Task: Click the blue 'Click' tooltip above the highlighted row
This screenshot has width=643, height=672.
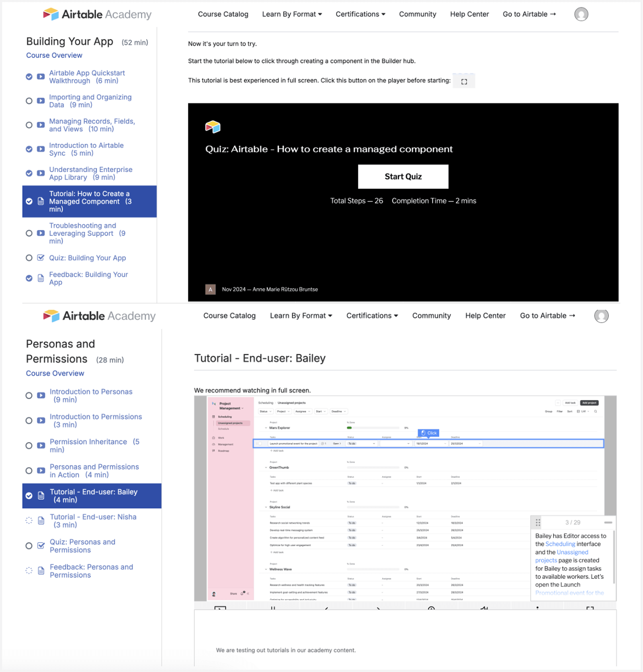Action: (428, 433)
